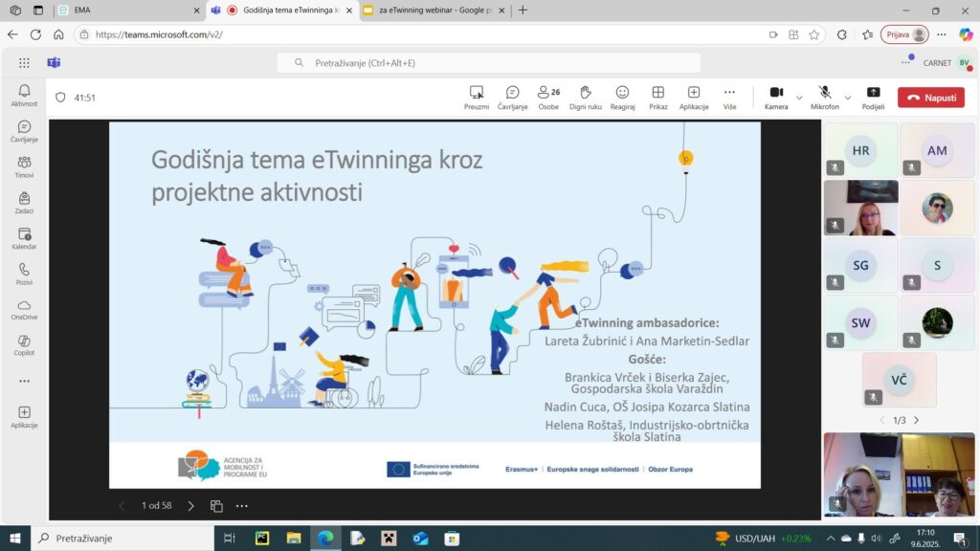Close the EMA tab
980x551 pixels.
(196, 10)
